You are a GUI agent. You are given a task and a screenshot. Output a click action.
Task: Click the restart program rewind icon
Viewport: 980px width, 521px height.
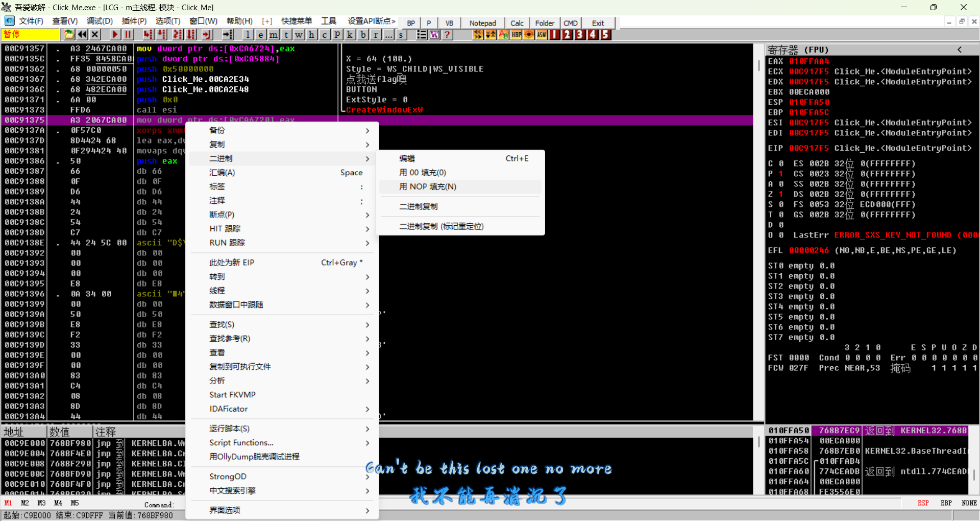[82, 34]
